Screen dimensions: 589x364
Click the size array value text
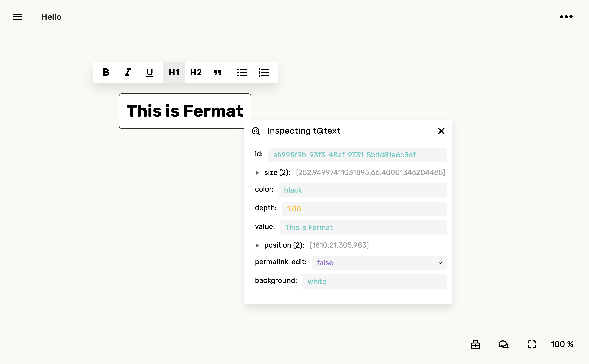[371, 173]
